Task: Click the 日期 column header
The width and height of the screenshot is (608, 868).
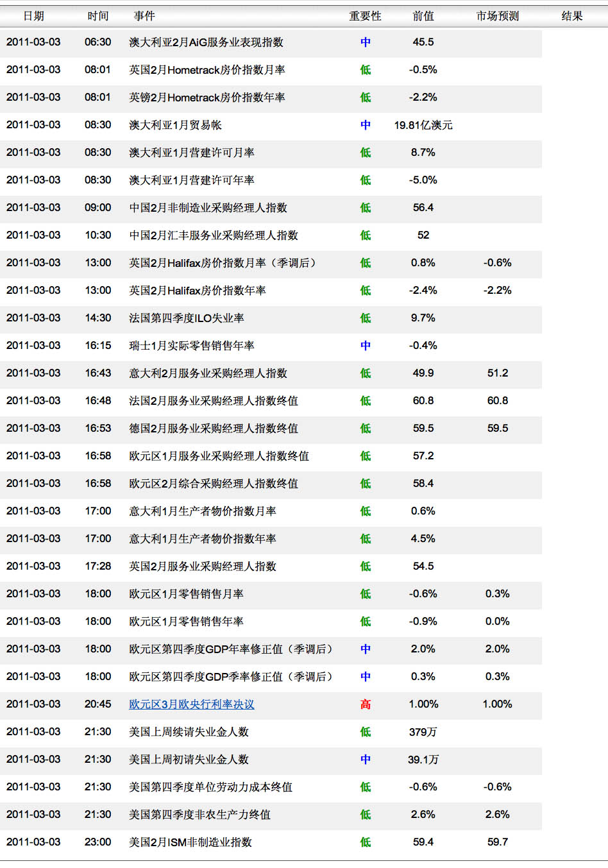Action: [33, 16]
